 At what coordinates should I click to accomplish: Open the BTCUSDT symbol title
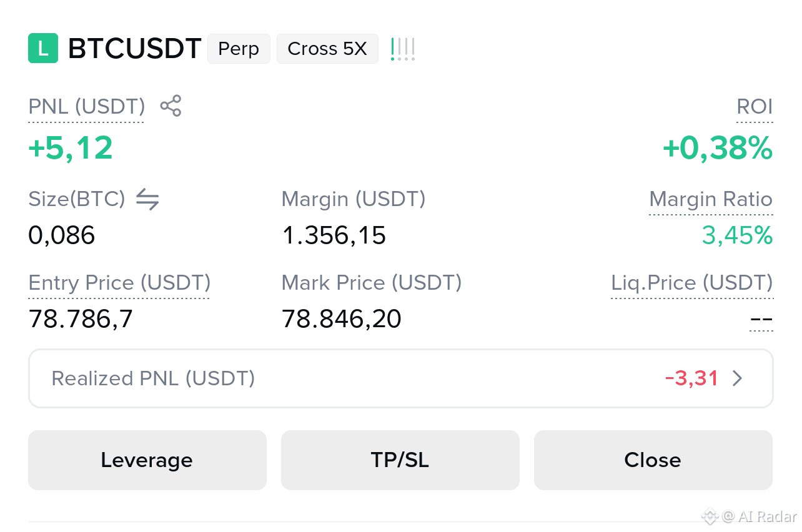(135, 49)
